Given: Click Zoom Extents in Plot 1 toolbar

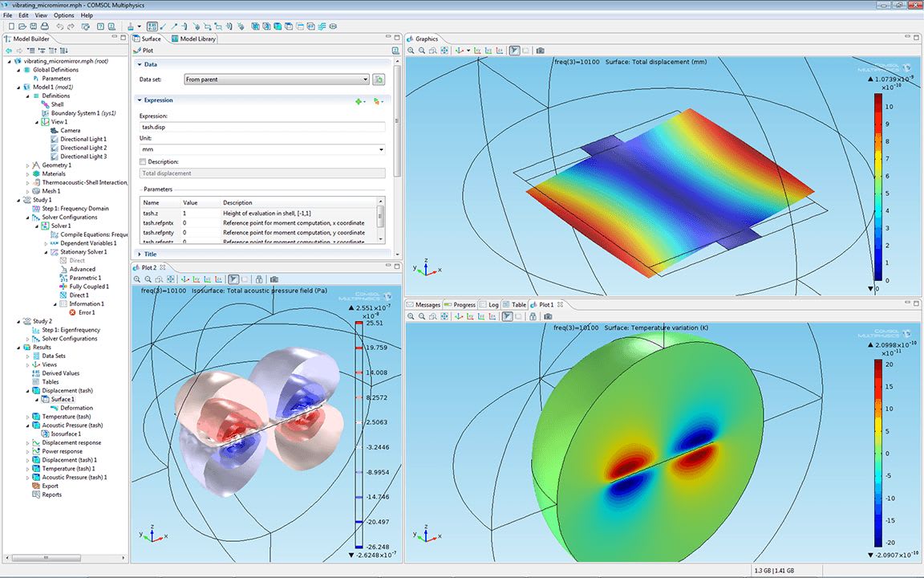Looking at the screenshot, I should tap(444, 317).
